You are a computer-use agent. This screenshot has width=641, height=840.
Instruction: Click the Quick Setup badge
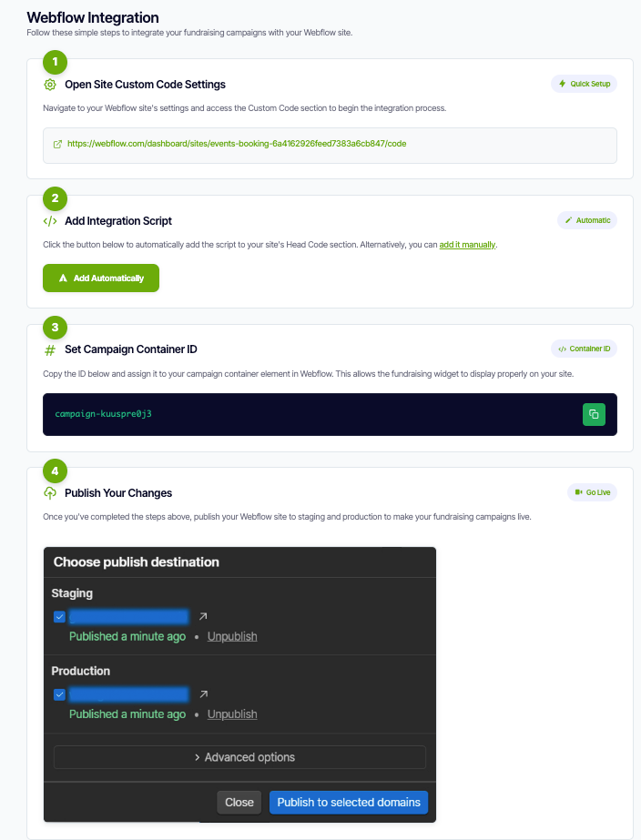pyautogui.click(x=584, y=83)
